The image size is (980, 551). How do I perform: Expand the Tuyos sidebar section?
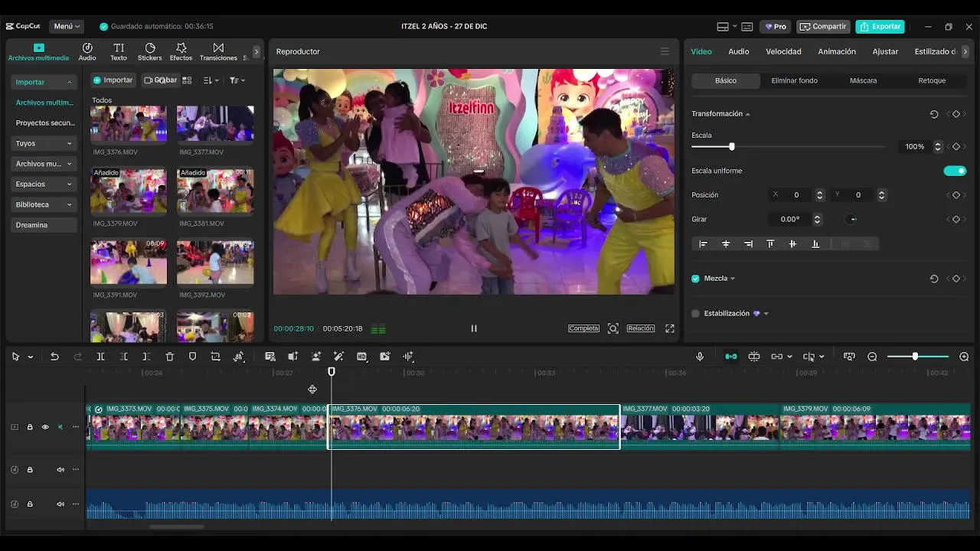(44, 143)
